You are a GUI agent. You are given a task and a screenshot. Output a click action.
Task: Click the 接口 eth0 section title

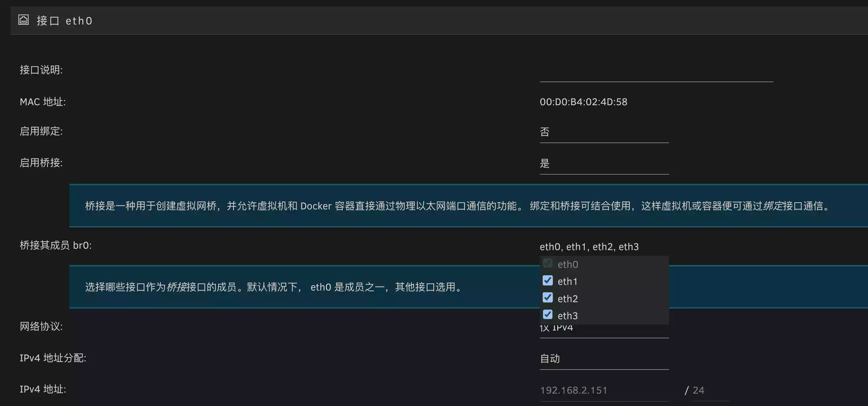coord(64,21)
